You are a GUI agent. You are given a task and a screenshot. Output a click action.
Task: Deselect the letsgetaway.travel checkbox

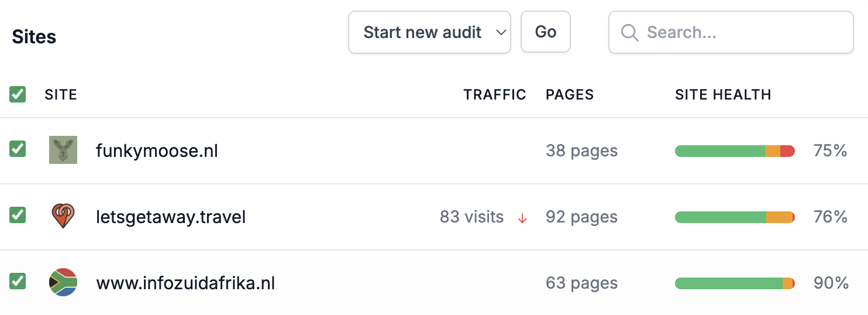coord(18,215)
